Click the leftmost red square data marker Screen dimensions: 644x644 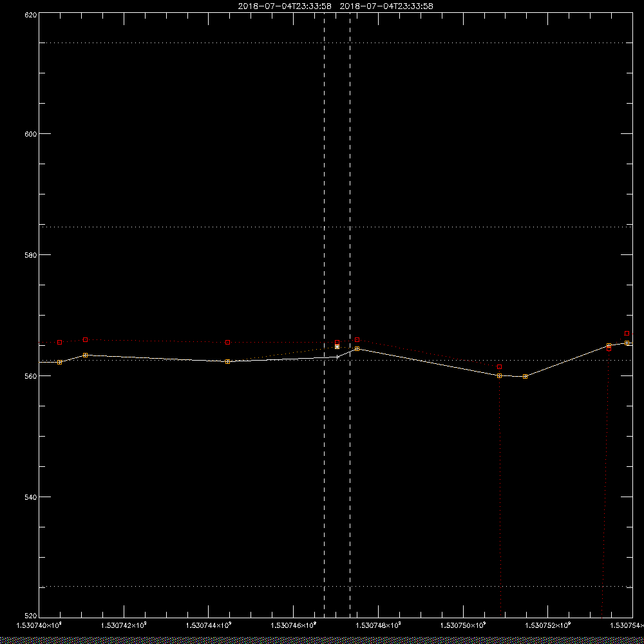click(59, 342)
